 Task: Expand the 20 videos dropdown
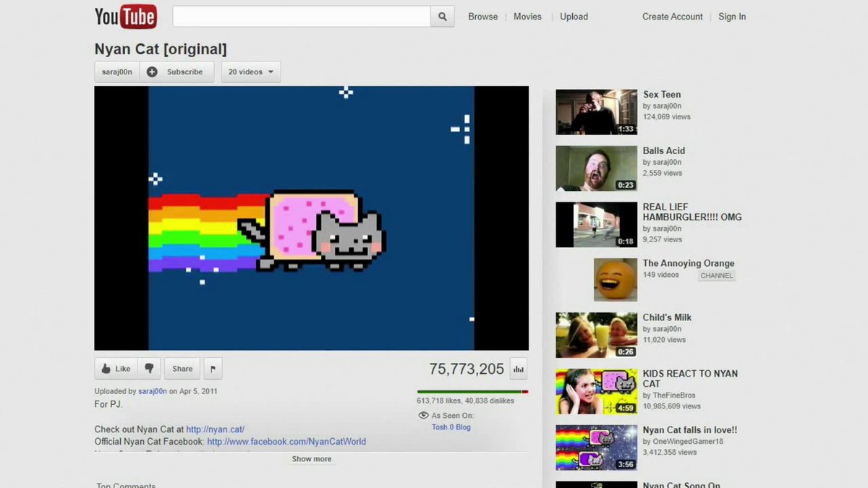(x=250, y=72)
